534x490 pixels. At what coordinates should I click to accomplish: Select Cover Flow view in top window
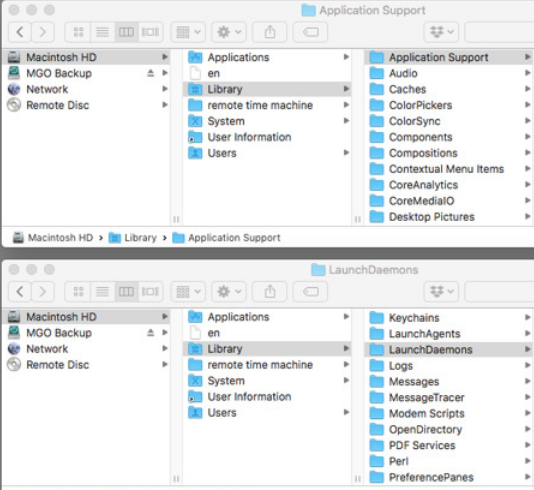[x=150, y=32]
